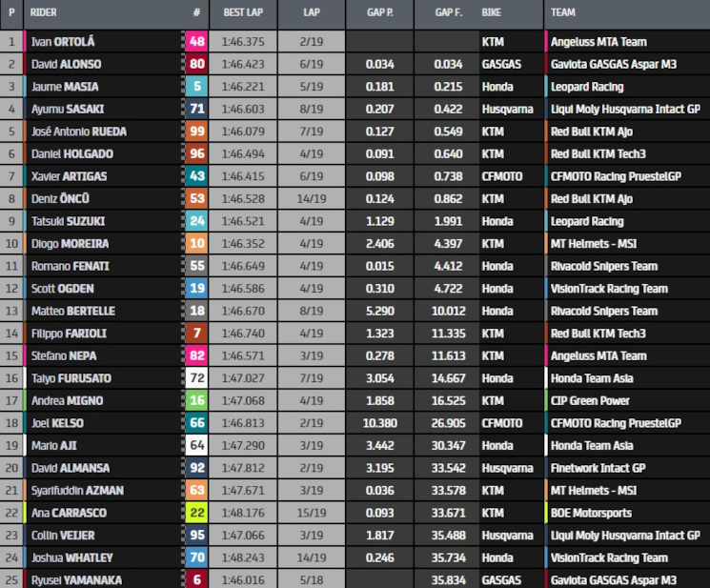Image resolution: width=710 pixels, height=588 pixels.
Task: Click team CIP Green Power
Action: click(x=590, y=401)
